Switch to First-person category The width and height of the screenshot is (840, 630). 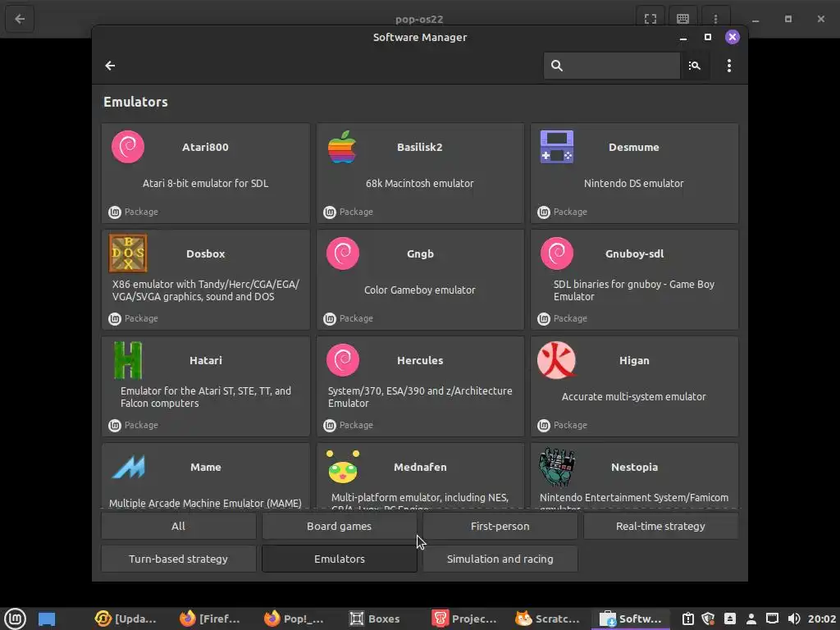(x=500, y=526)
